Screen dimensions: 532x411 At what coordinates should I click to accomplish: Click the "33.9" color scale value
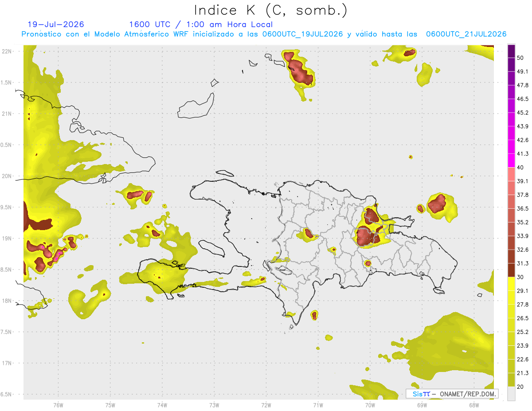523,236
